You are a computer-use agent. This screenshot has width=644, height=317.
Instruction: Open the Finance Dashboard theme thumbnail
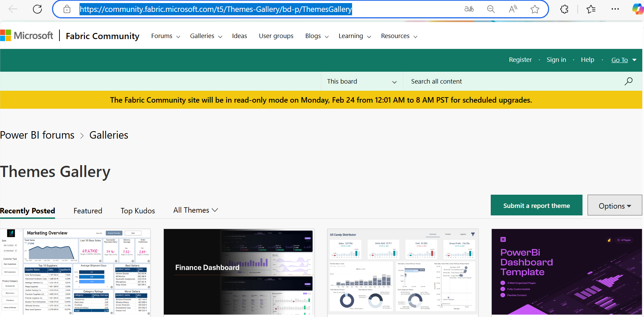[x=239, y=272]
